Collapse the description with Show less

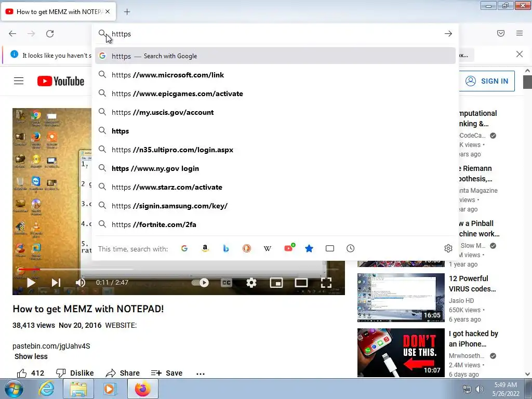point(31,356)
